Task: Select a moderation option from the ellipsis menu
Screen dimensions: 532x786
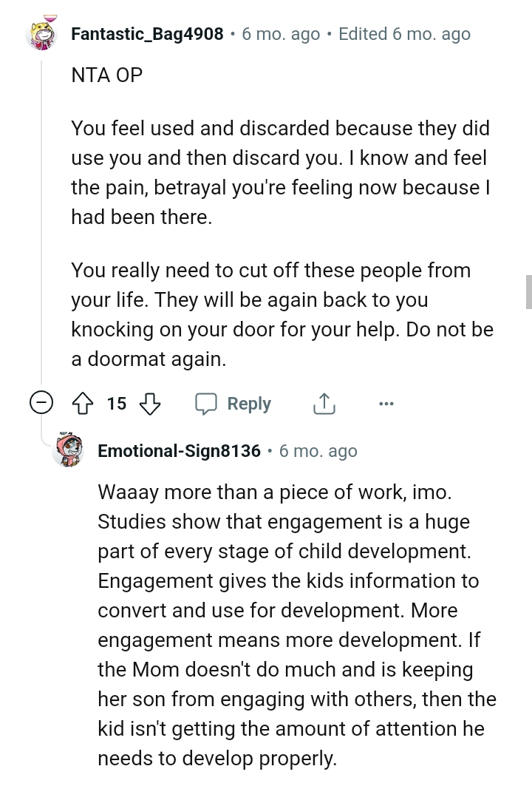Action: tap(386, 404)
